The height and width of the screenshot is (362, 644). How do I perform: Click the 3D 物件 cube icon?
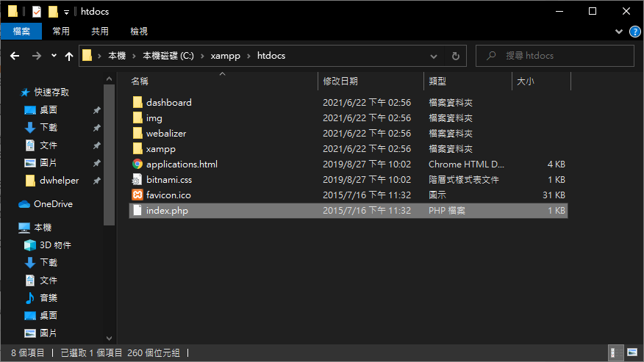[x=30, y=245]
